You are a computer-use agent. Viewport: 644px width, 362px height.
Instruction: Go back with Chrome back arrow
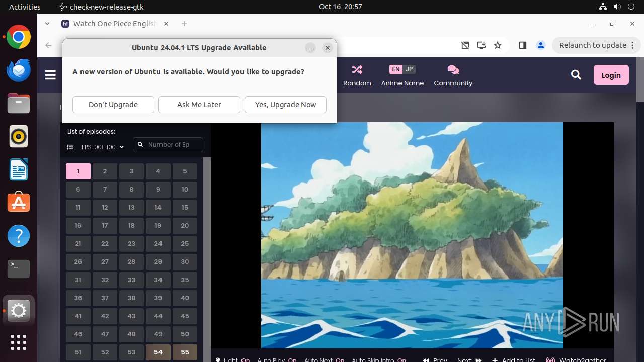tap(48, 45)
